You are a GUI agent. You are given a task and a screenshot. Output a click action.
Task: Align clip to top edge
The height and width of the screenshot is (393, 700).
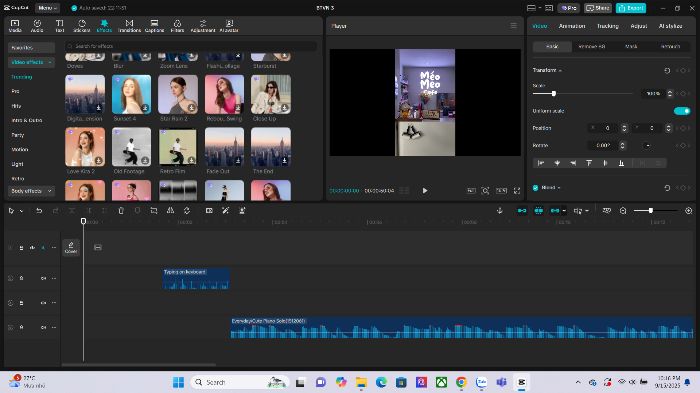[589, 163]
